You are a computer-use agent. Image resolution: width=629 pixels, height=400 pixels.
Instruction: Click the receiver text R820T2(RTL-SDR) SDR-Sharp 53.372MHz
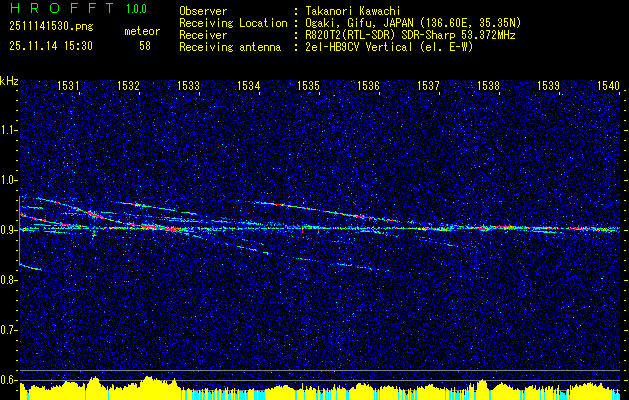(408, 35)
